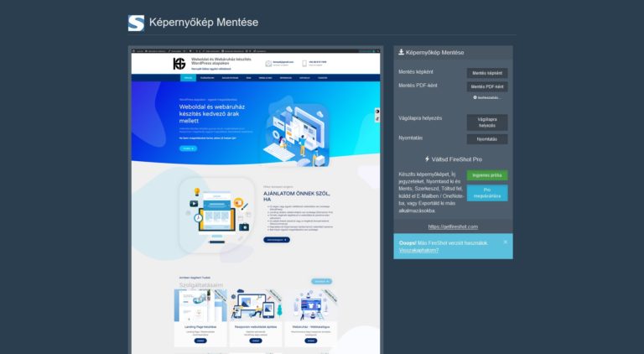Image resolution: width=644 pixels, height=354 pixels.
Task: Click the Visszakaphatom? link in the notification
Action: click(x=418, y=250)
